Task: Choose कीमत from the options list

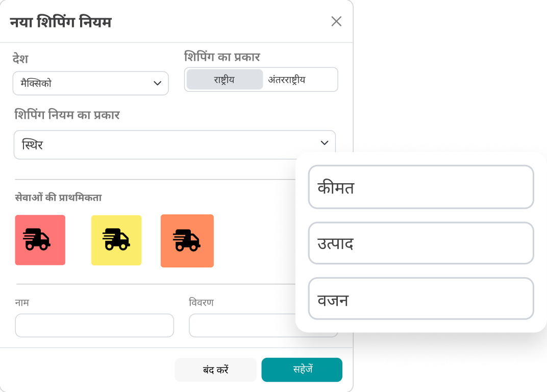Action: pyautogui.click(x=420, y=187)
